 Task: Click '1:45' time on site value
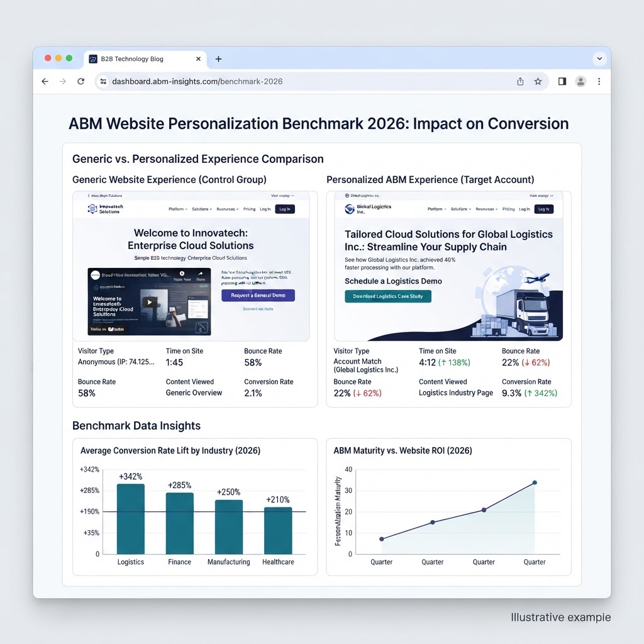click(174, 362)
